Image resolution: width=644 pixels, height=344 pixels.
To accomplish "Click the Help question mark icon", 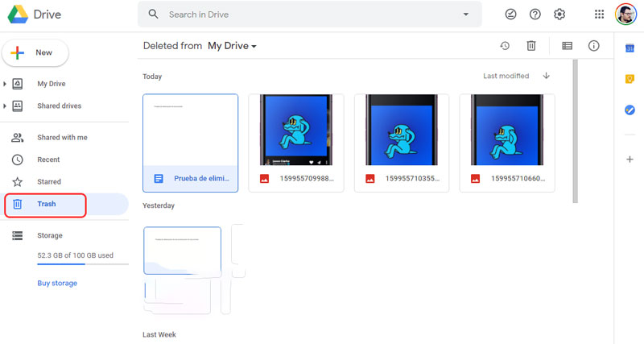I will (535, 15).
